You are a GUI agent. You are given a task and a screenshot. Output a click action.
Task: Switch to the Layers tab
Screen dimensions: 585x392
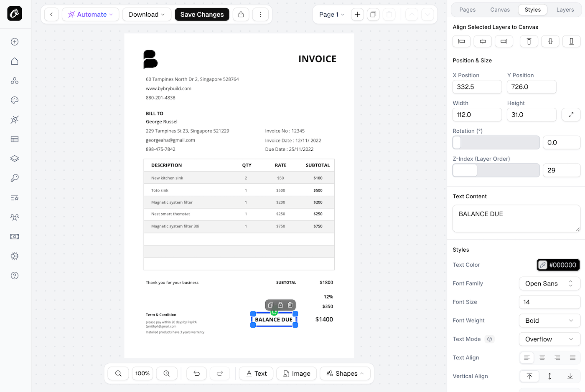(x=565, y=10)
